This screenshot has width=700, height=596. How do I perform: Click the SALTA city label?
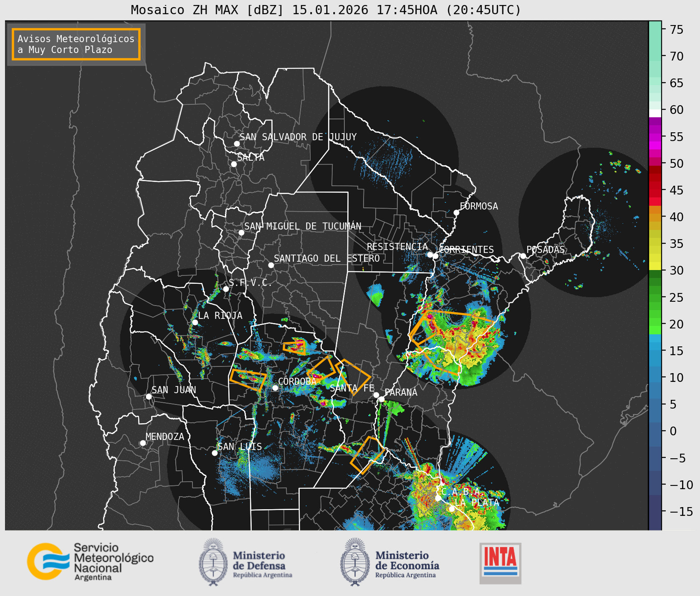[x=251, y=157]
